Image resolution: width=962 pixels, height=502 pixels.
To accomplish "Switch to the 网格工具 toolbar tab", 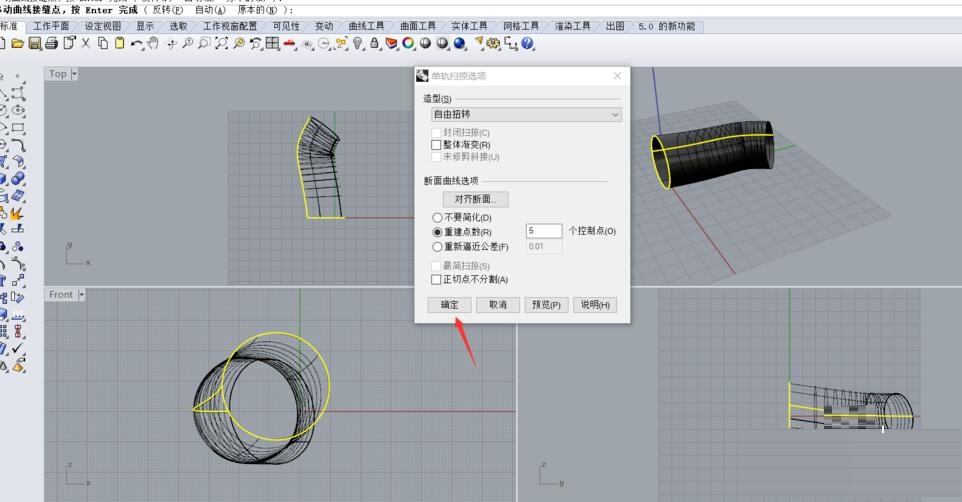I will click(x=521, y=26).
